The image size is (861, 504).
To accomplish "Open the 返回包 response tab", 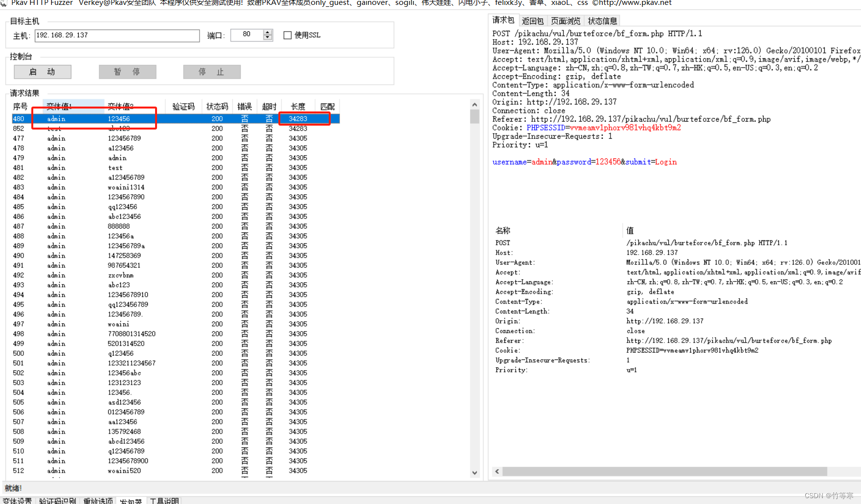I will click(533, 21).
